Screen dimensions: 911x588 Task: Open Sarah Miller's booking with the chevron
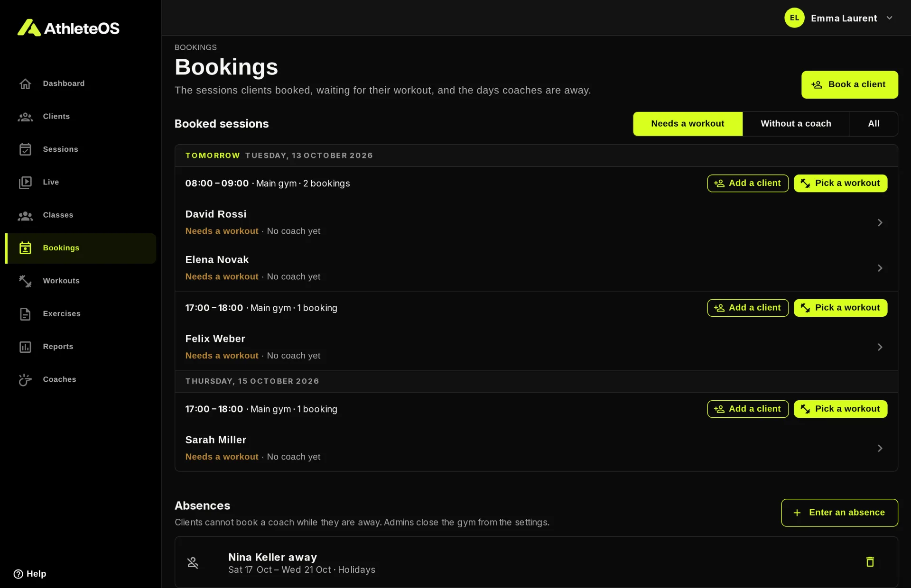[x=880, y=448]
